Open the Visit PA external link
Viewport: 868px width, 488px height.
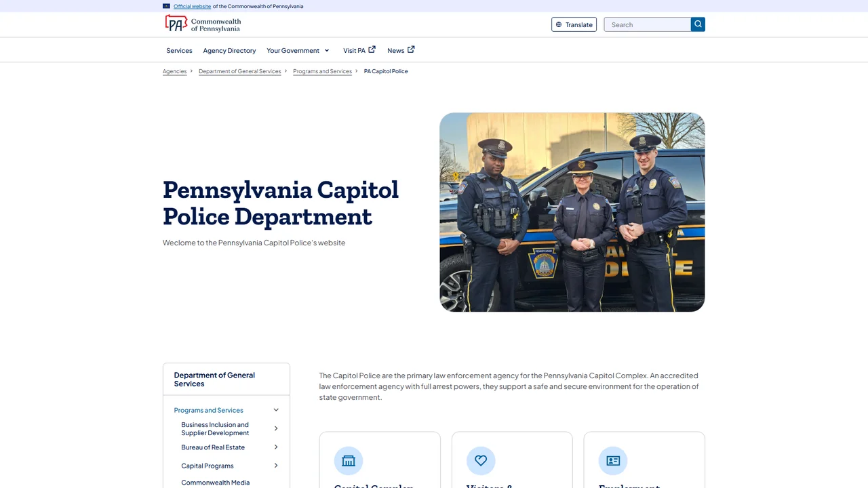359,50
